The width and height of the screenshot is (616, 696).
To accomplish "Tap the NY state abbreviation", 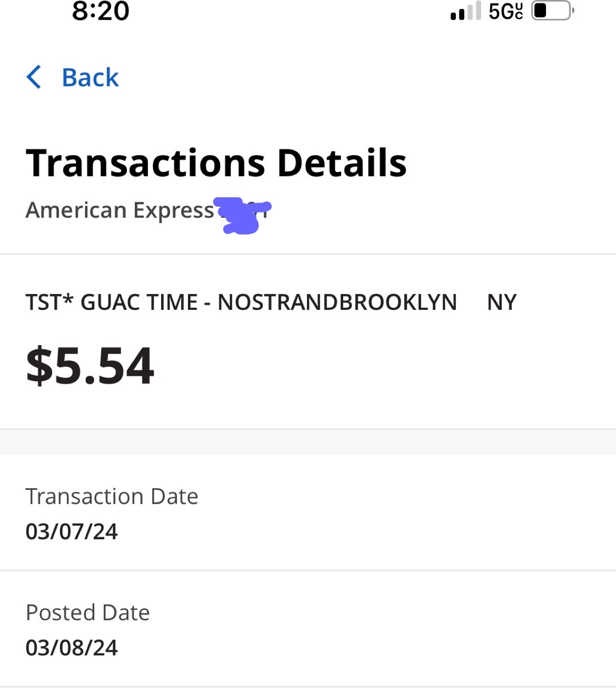I will pos(502,302).
